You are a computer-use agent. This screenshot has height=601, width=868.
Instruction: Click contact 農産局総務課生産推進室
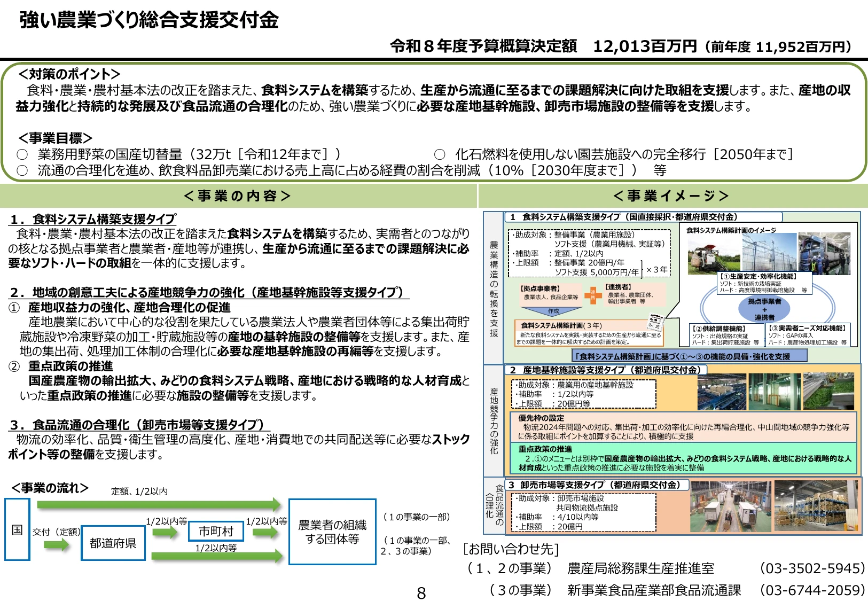click(640, 568)
